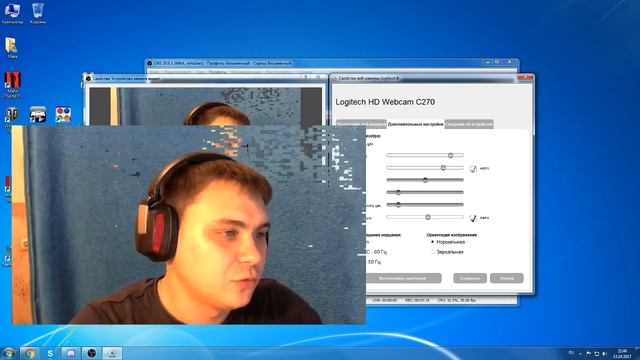Open the device information tab
Screen dimensions: 640x360
(469, 124)
